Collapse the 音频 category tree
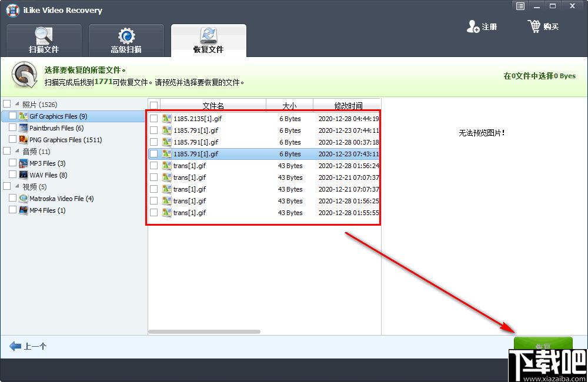The image size is (588, 382). click(x=17, y=150)
